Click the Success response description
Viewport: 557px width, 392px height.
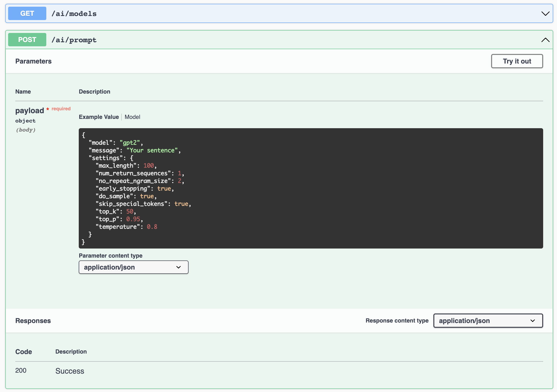pos(70,371)
